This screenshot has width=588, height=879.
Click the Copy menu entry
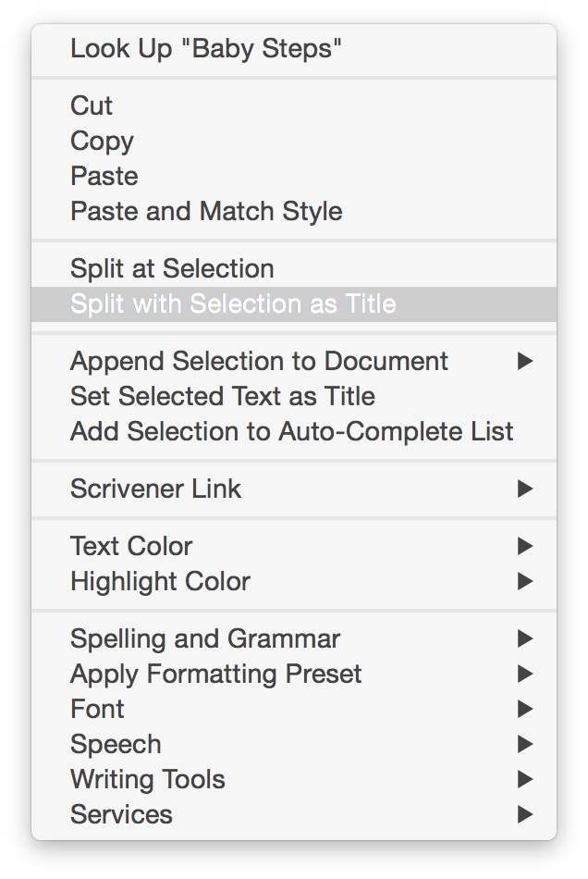(x=102, y=142)
